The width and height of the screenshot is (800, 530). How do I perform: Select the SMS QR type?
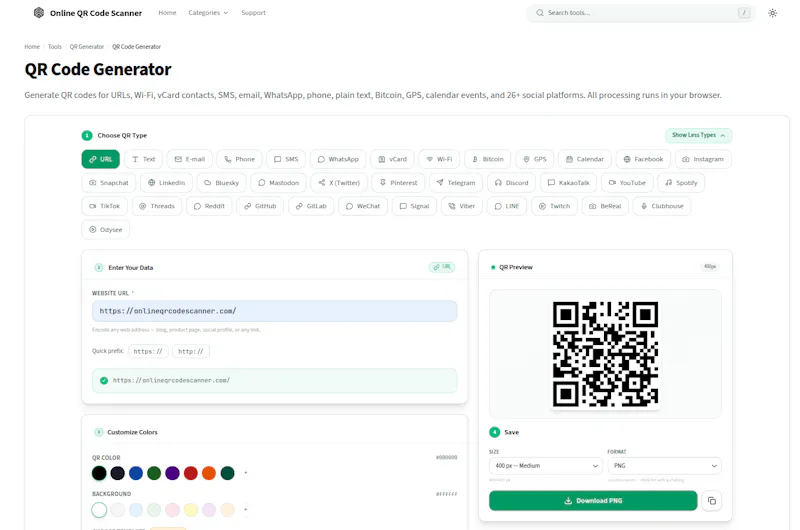(x=286, y=159)
